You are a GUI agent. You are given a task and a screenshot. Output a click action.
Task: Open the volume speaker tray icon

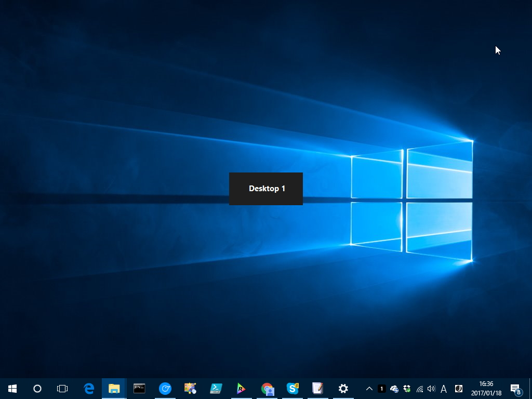click(431, 389)
